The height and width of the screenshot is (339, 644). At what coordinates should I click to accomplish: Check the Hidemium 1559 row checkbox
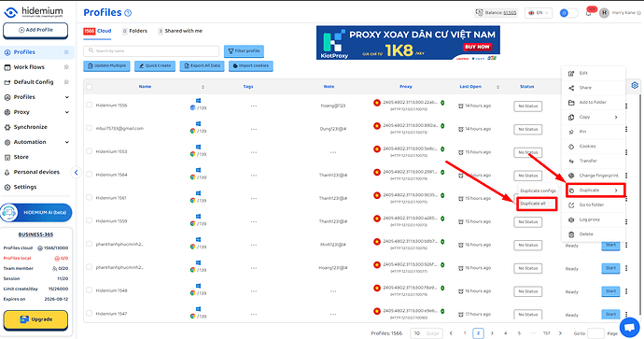89,220
